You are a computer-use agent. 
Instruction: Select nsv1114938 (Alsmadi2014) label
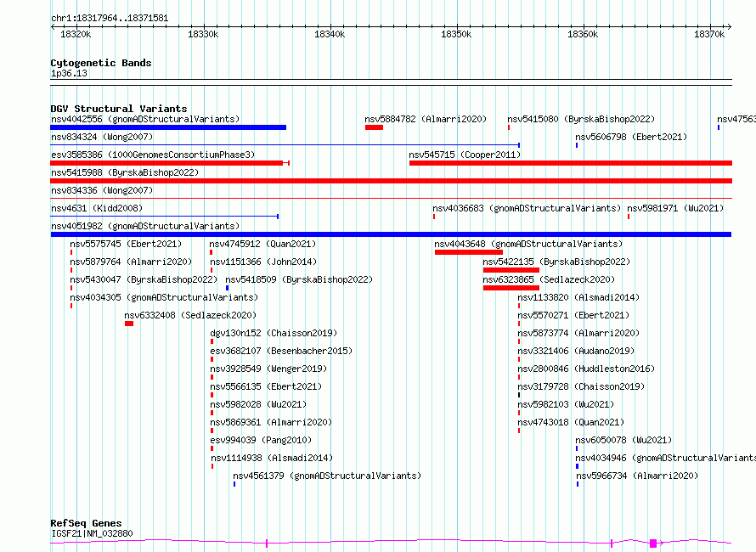click(272, 458)
